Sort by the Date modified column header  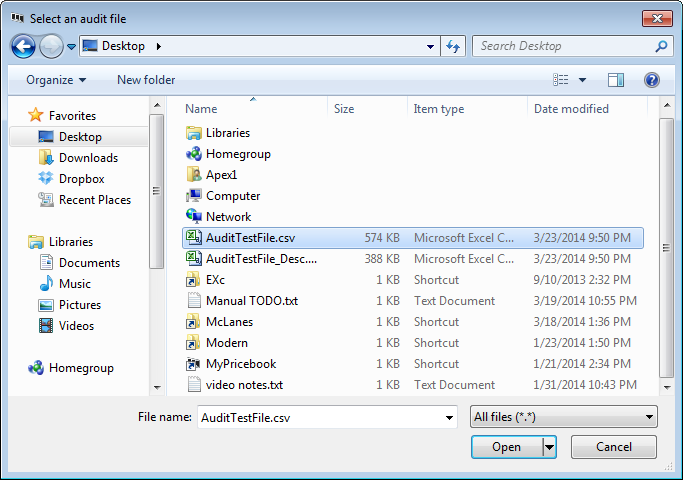[x=571, y=109]
